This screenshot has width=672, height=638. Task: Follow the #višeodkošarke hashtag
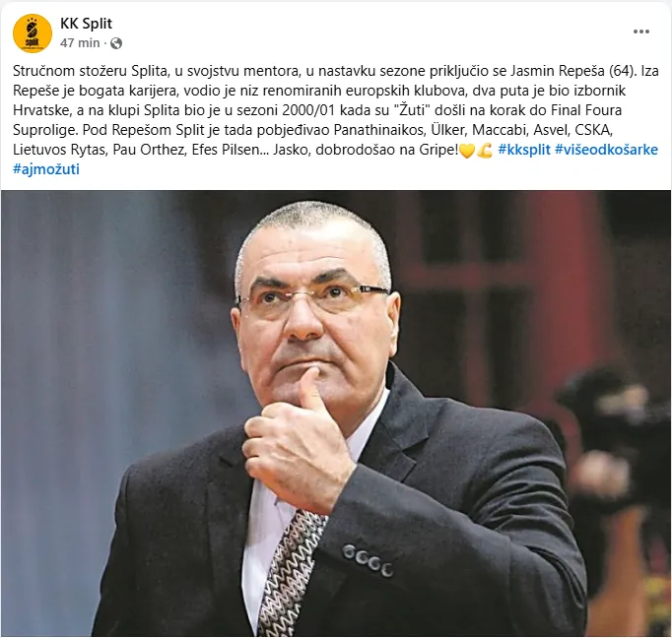(x=606, y=150)
